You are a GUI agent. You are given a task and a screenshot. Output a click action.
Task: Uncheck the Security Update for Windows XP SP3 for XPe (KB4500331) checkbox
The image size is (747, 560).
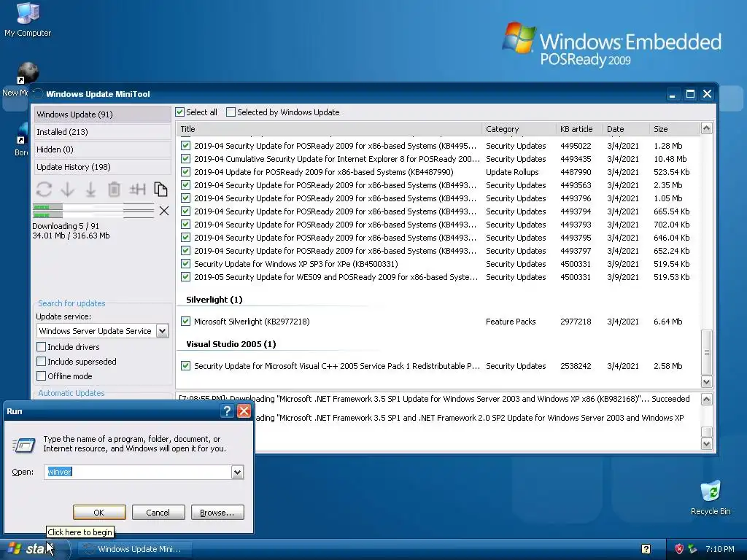[186, 263]
